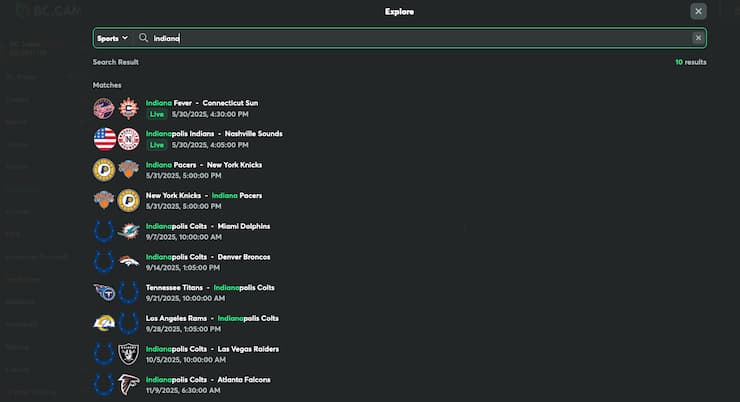Open the Sports category dropdown
740x402 pixels.
click(112, 38)
